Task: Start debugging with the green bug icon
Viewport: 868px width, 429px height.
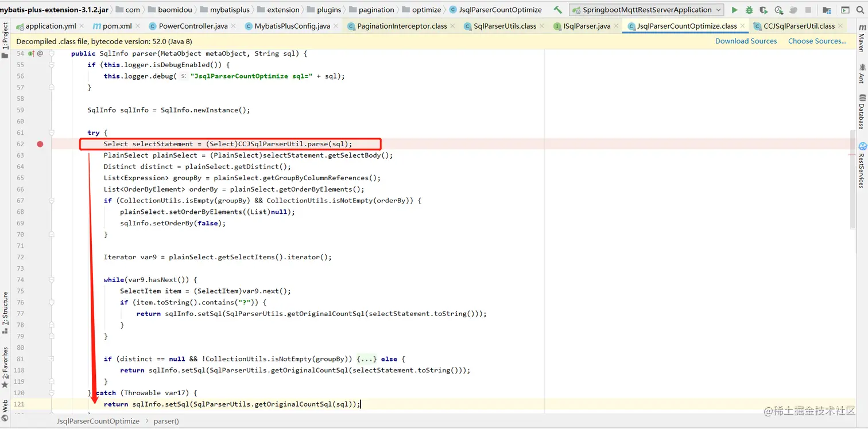Action: (749, 10)
